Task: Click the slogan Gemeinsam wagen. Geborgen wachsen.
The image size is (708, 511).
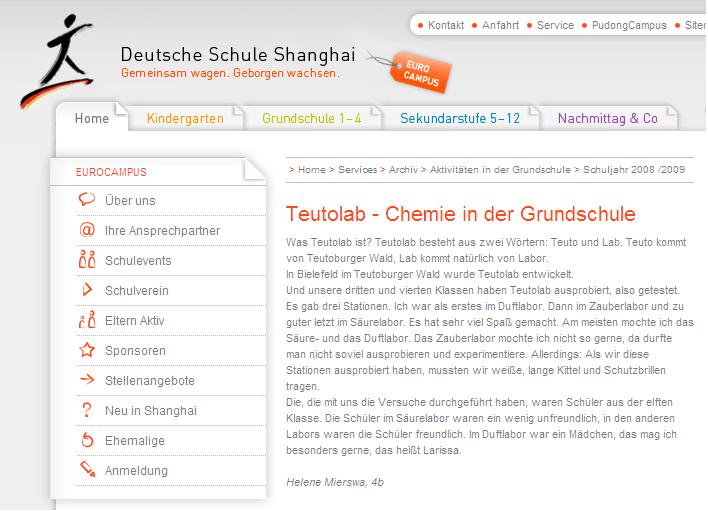Action: 230,73
